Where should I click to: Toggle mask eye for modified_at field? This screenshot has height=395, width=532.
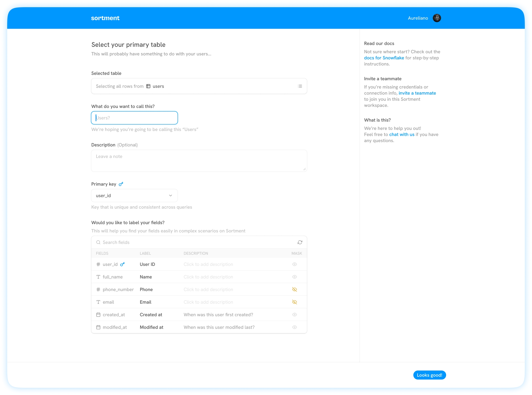pos(294,327)
